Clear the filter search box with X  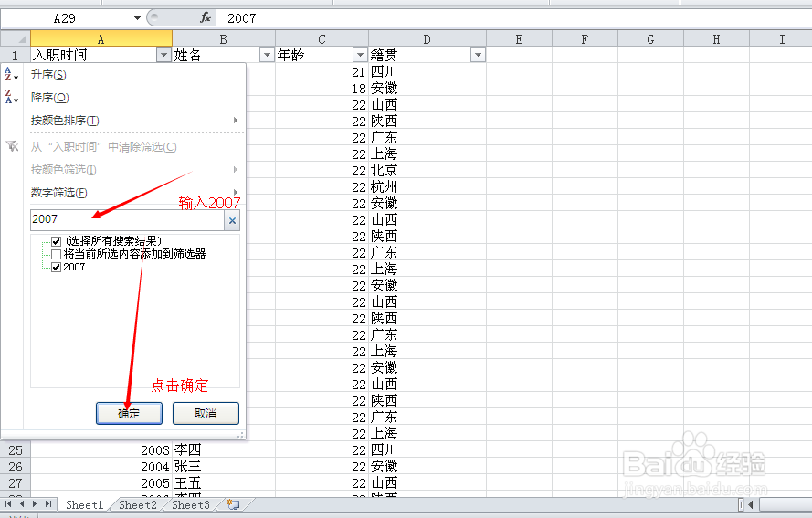(232, 221)
